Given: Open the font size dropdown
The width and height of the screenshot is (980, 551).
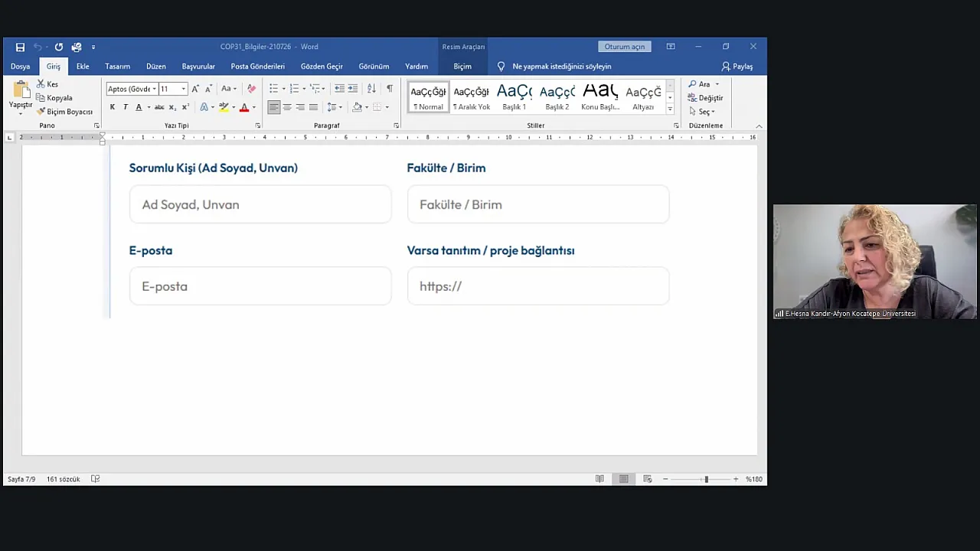Looking at the screenshot, I should 184,89.
